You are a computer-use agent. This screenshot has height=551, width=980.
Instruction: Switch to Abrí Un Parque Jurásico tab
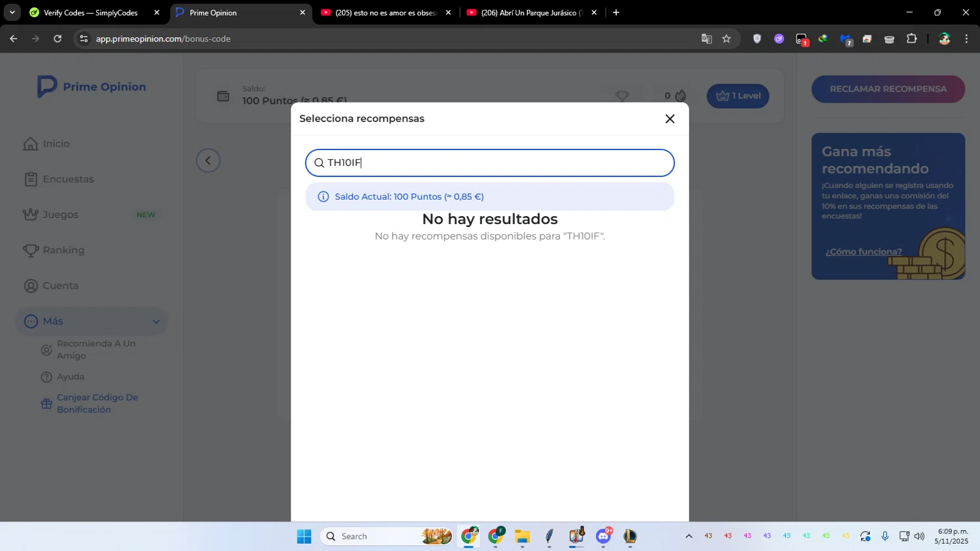pos(531,12)
